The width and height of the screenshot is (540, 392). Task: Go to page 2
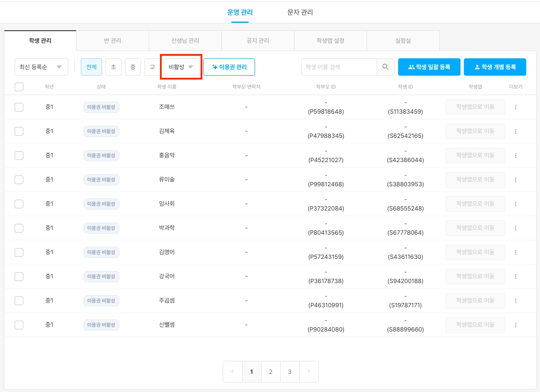click(271, 372)
